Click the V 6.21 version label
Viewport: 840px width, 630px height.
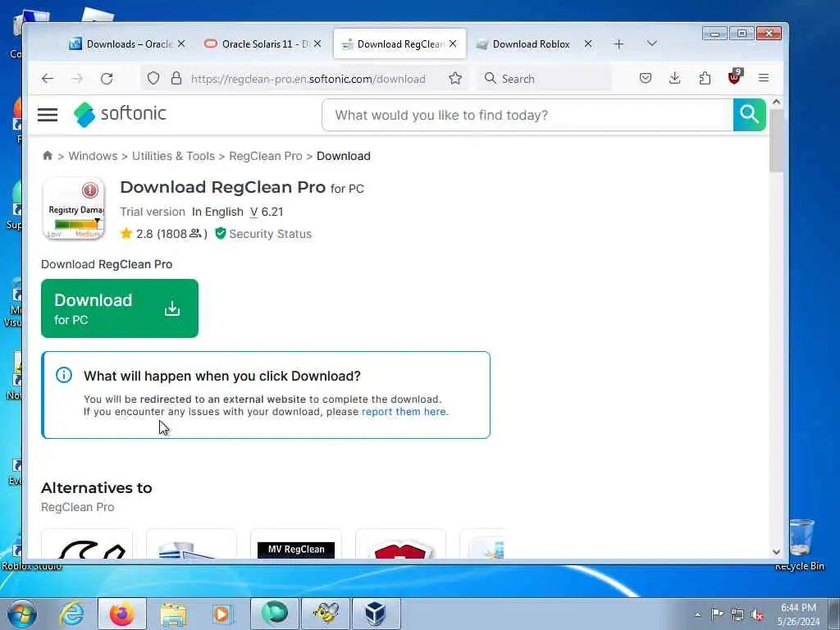(267, 212)
